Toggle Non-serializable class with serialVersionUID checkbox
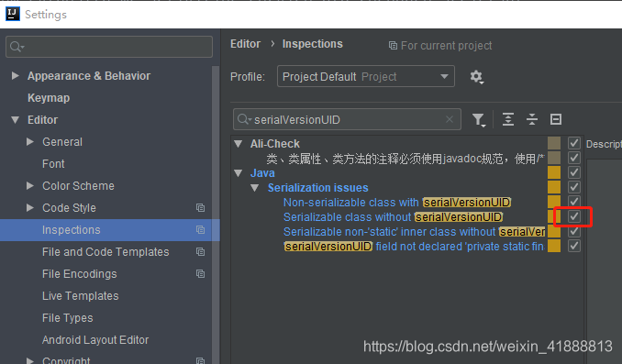 574,202
